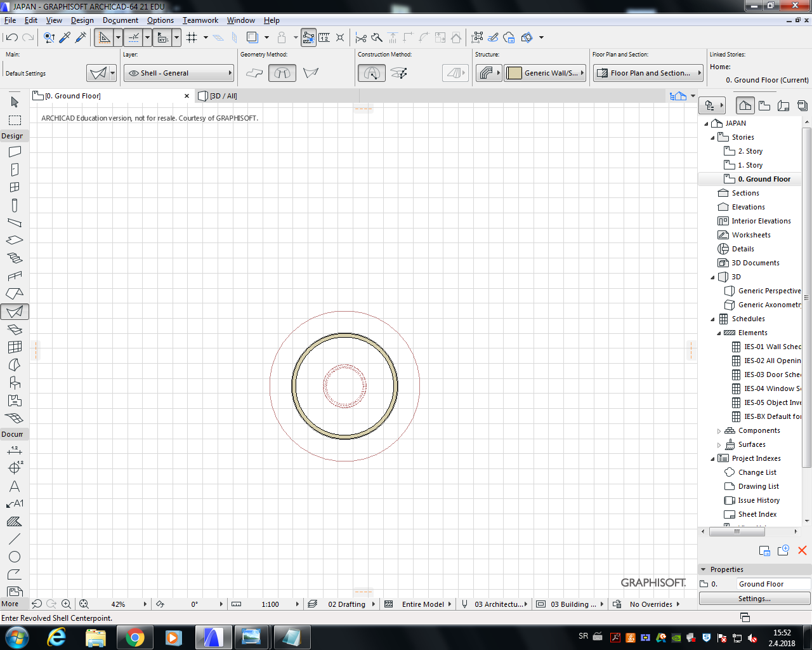Viewport: 812px width, 650px height.
Task: Click the Split scissors icon
Action: click(361, 37)
